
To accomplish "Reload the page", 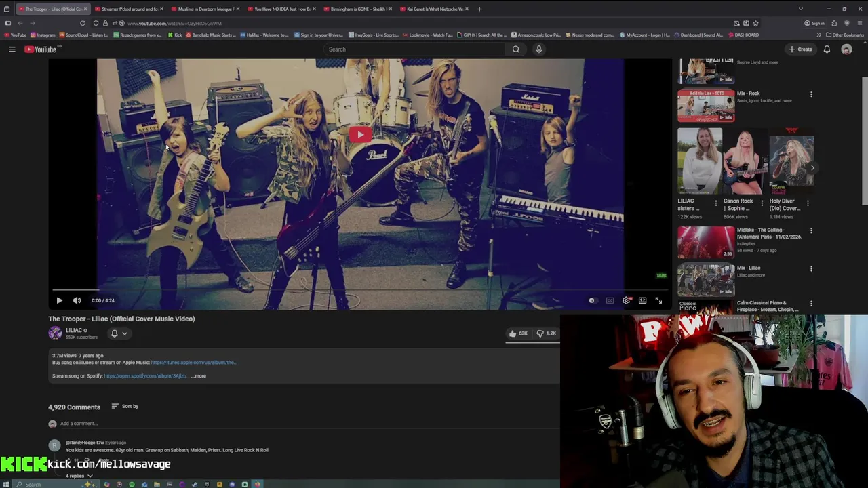I will click(x=83, y=23).
